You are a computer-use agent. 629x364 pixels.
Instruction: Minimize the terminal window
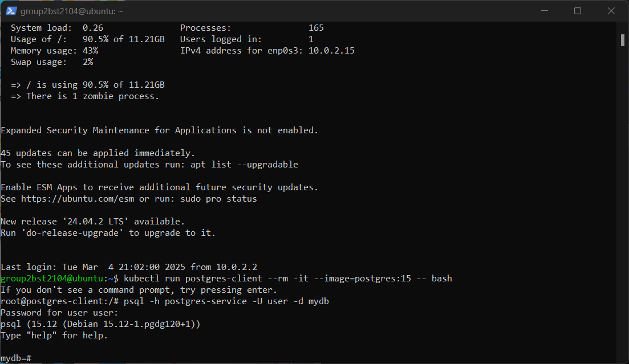click(545, 11)
